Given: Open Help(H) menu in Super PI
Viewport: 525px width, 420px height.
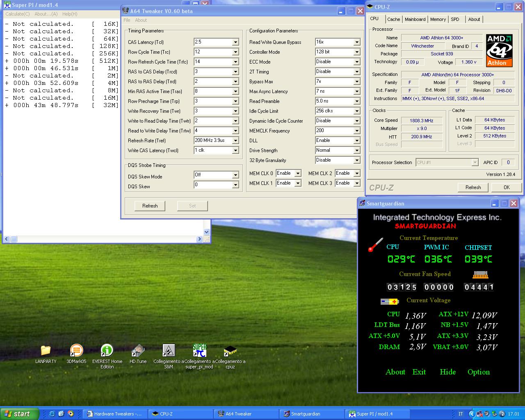Looking at the screenshot, I should point(70,14).
